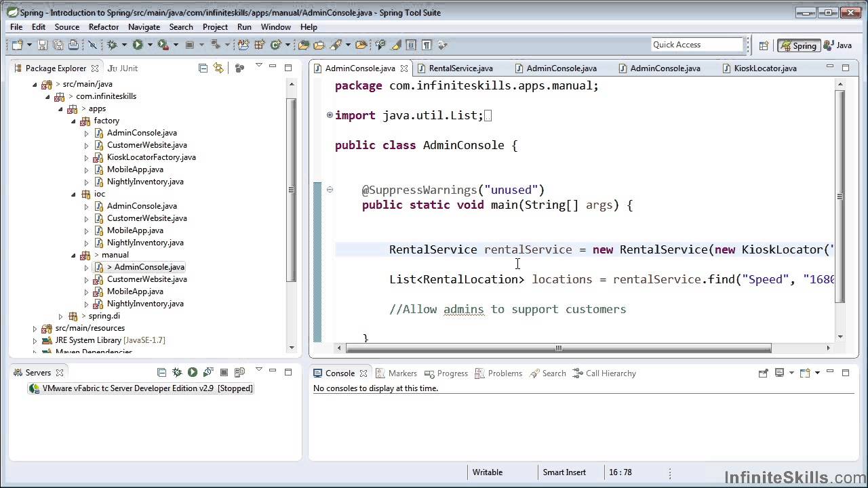Viewport: 868px width, 488px height.
Task: Click the Print toolbar icon
Action: (73, 45)
